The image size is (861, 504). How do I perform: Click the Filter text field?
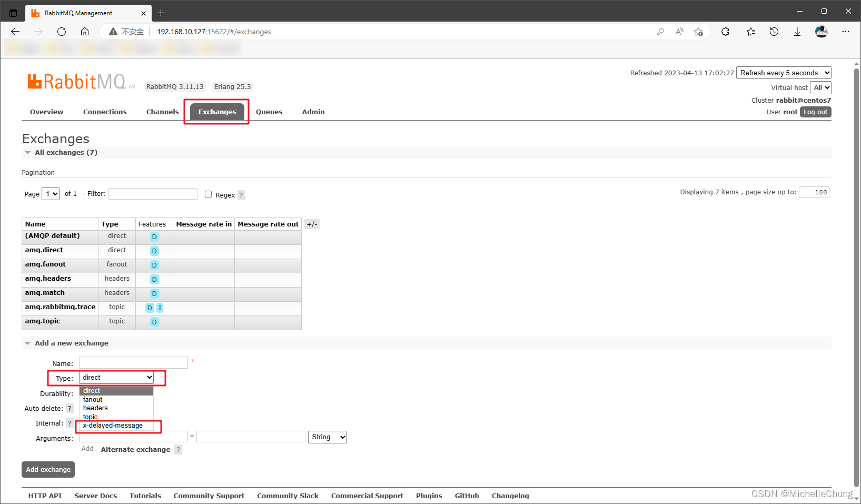coord(153,194)
